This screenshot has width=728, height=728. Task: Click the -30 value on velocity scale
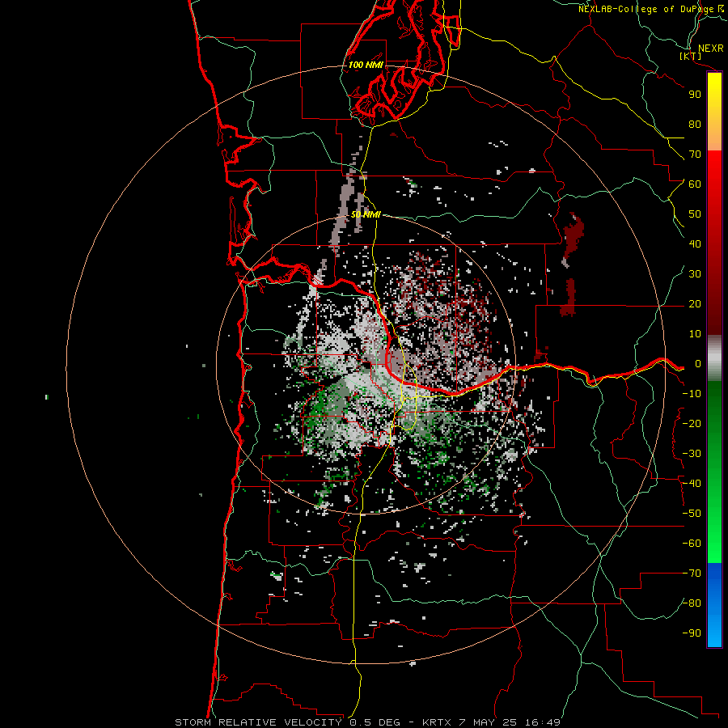[x=692, y=454]
